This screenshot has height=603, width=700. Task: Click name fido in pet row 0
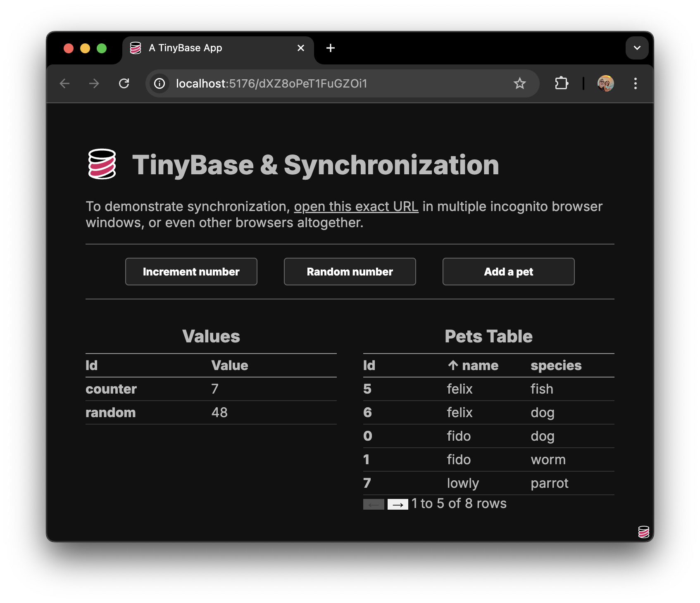coord(459,436)
